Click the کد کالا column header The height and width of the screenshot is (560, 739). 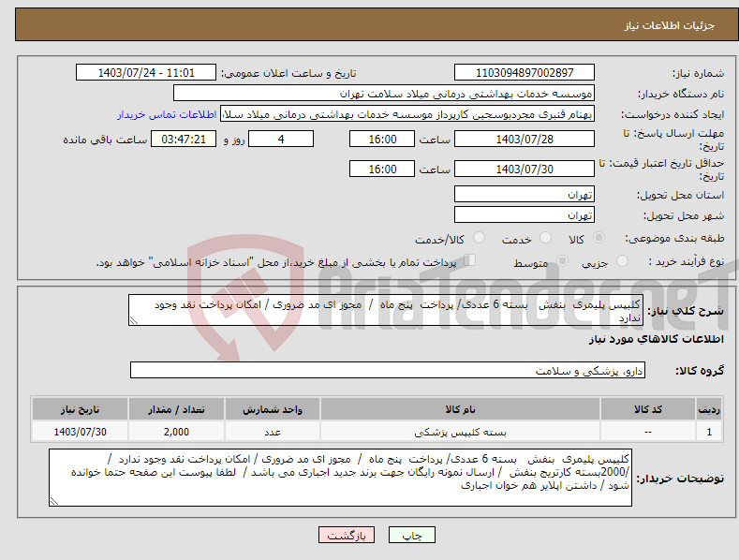[648, 409]
